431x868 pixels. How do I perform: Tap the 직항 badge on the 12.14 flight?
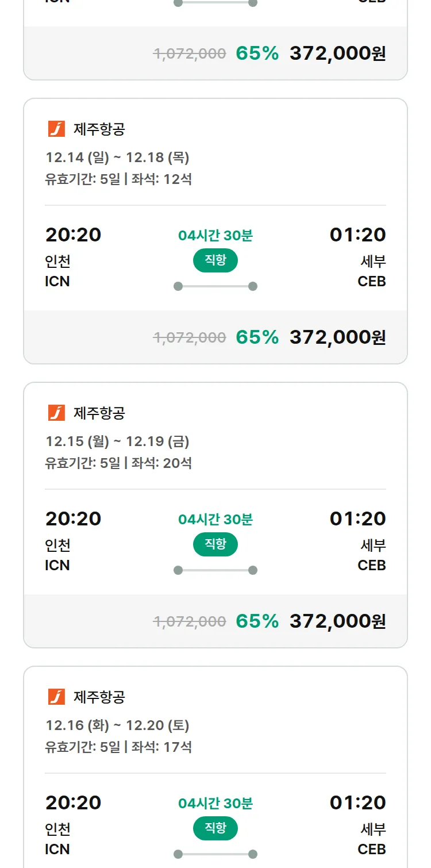click(215, 260)
